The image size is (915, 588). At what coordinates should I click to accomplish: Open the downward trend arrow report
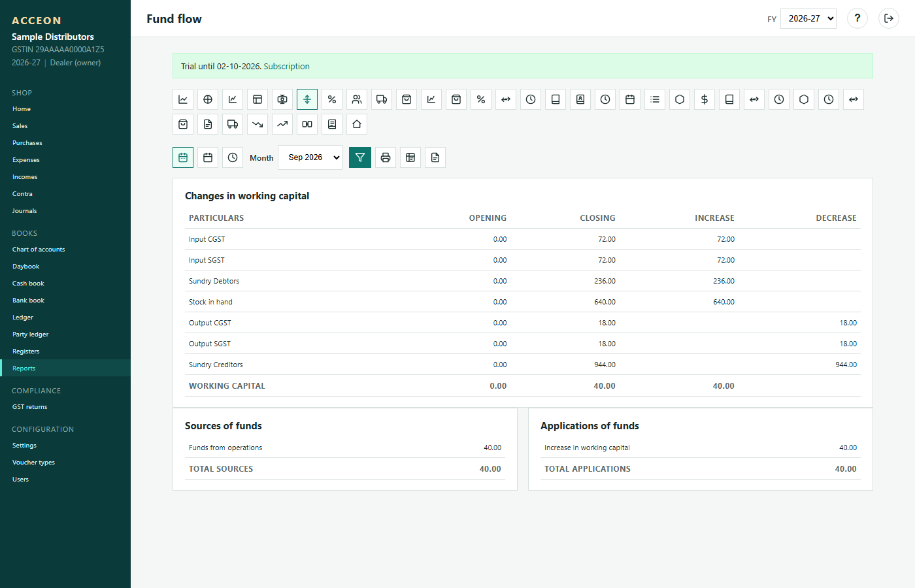(x=258, y=124)
